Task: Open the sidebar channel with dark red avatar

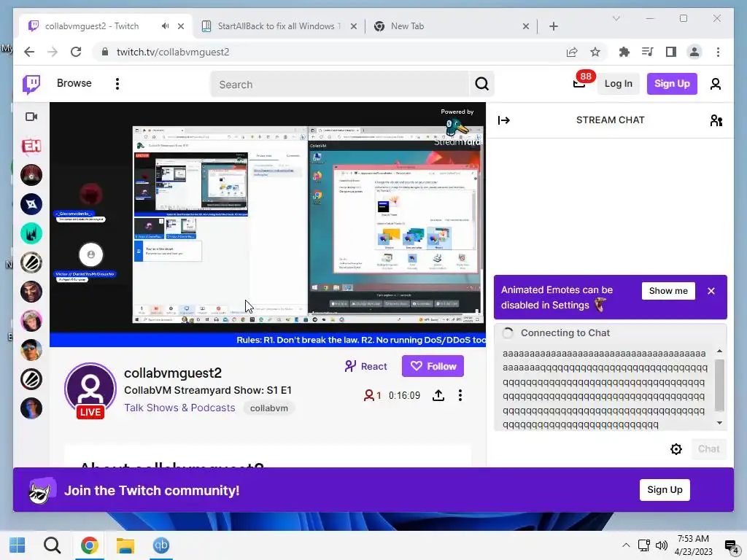Action: coord(31,175)
